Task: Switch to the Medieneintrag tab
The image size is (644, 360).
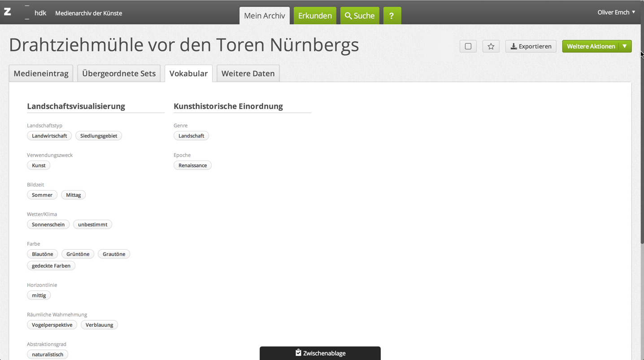Action: pos(41,74)
